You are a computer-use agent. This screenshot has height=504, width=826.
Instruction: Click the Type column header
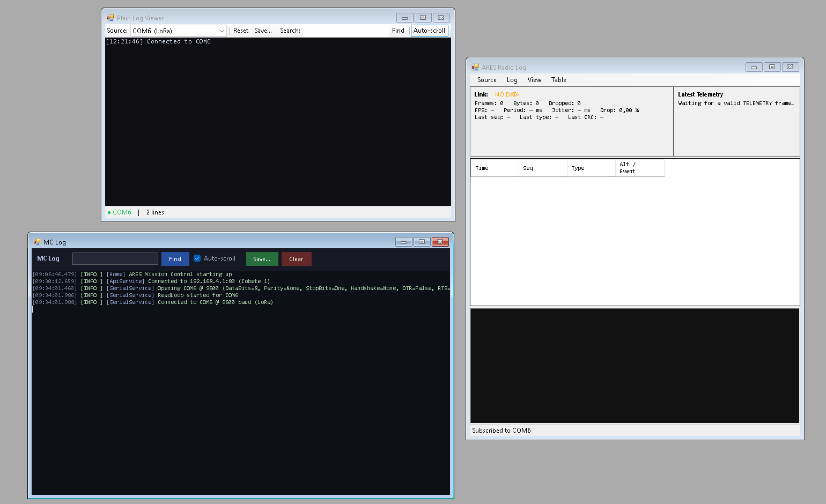pos(591,168)
